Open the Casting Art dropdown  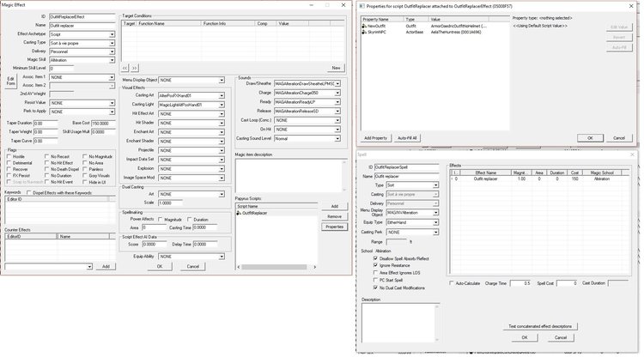(x=222, y=95)
